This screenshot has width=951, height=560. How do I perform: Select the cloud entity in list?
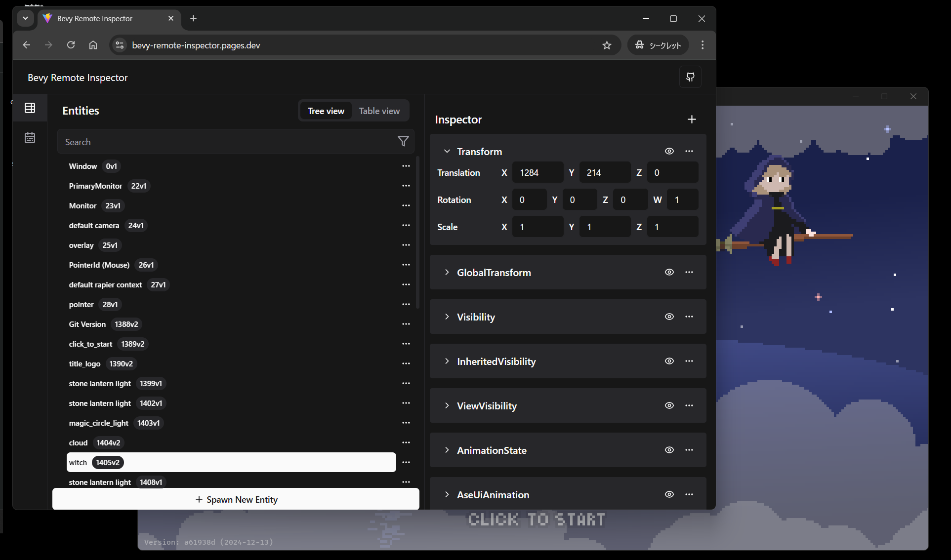[79, 442]
